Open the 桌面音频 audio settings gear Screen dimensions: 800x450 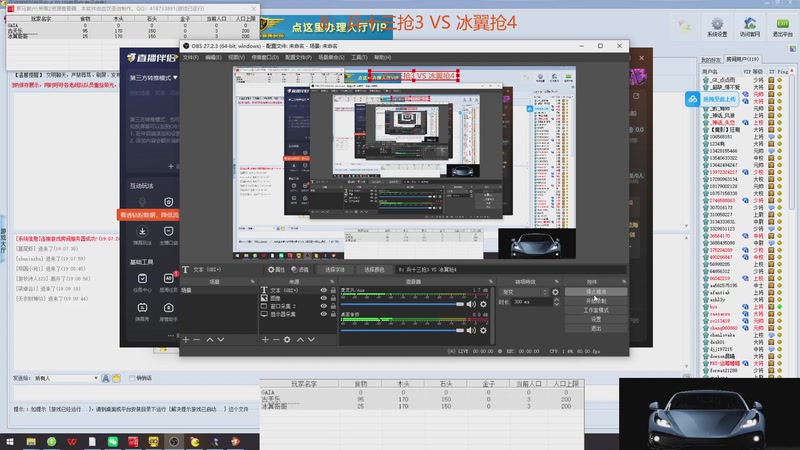(x=483, y=331)
